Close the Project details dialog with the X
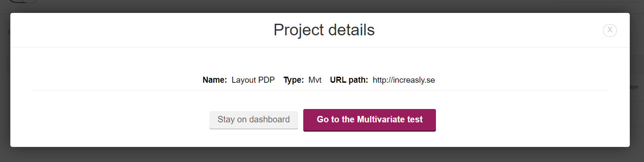Image resolution: width=644 pixels, height=162 pixels. point(610,30)
